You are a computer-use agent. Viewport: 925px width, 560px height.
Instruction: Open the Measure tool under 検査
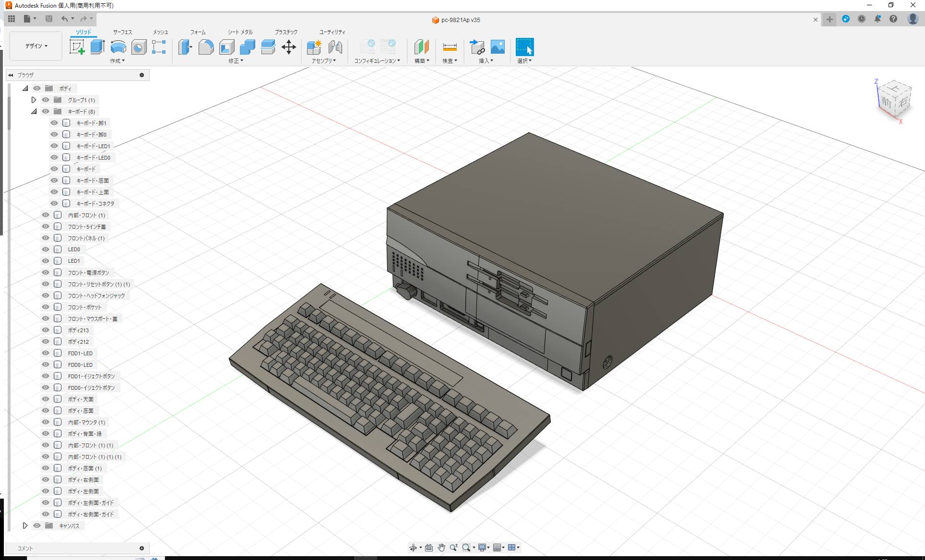coord(449,47)
